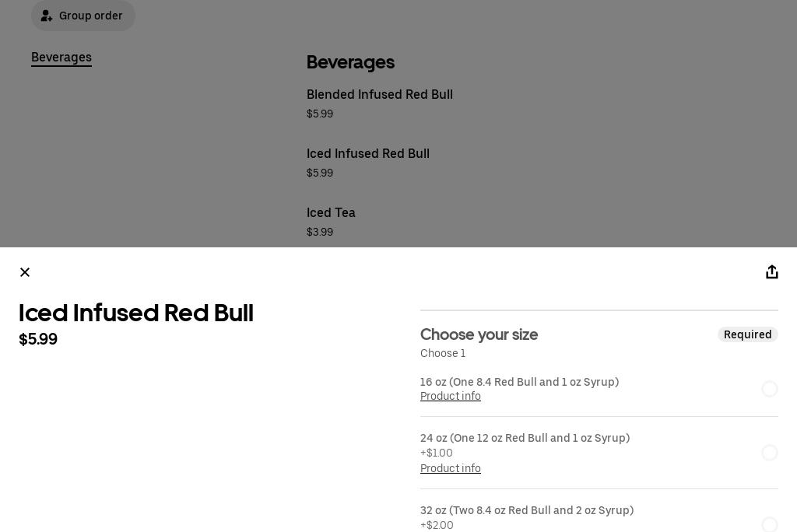Close the item details panel
Screen dimensions: 797x532
coord(25,272)
